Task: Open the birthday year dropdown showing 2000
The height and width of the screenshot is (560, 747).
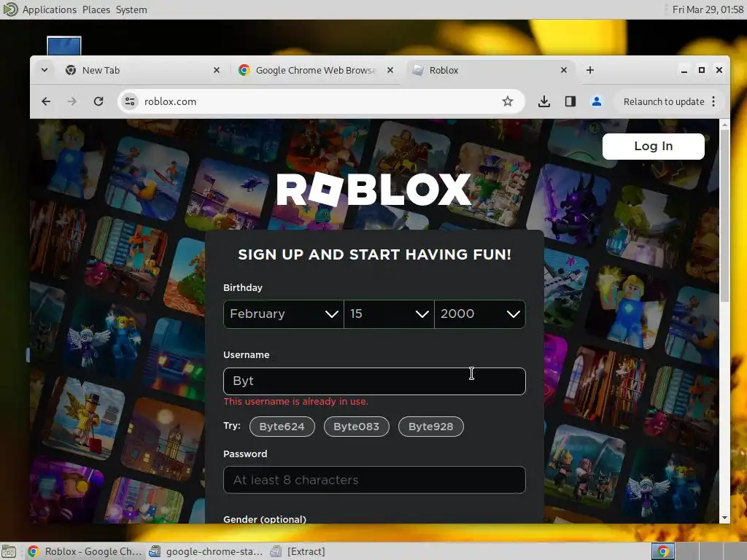Action: 480,314
